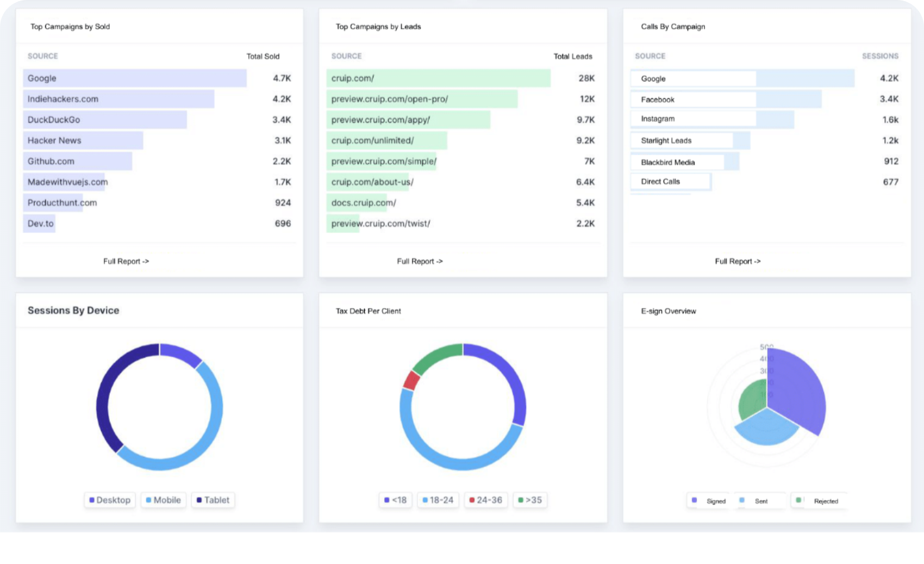Image resolution: width=924 pixels, height=564 pixels.
Task: Toggle the Rejected legend item
Action: click(x=818, y=501)
